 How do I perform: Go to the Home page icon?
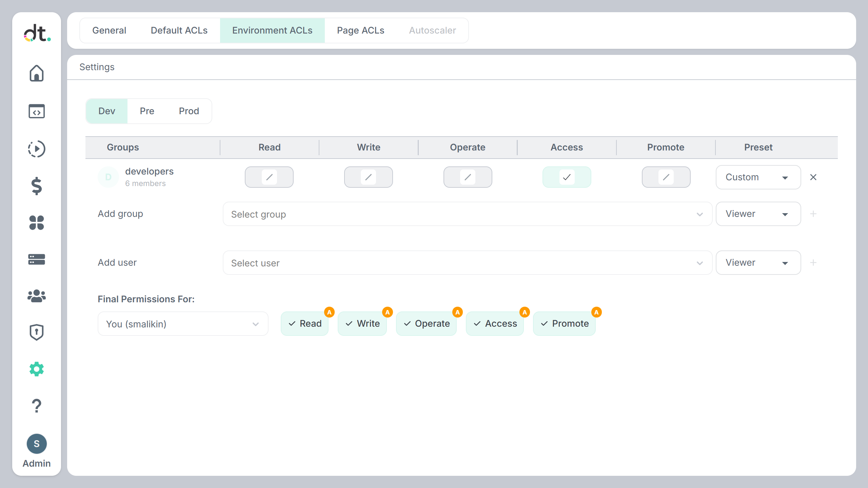point(37,73)
